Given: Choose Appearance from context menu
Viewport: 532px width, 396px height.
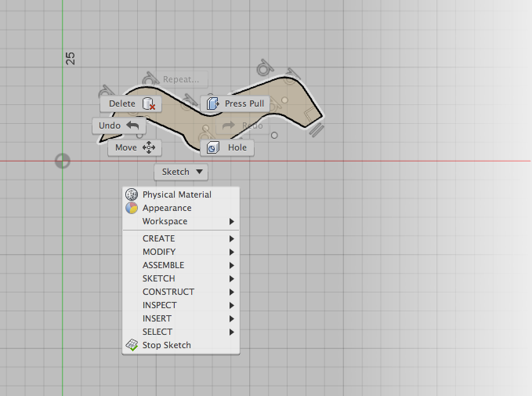Looking at the screenshot, I should click(181, 208).
